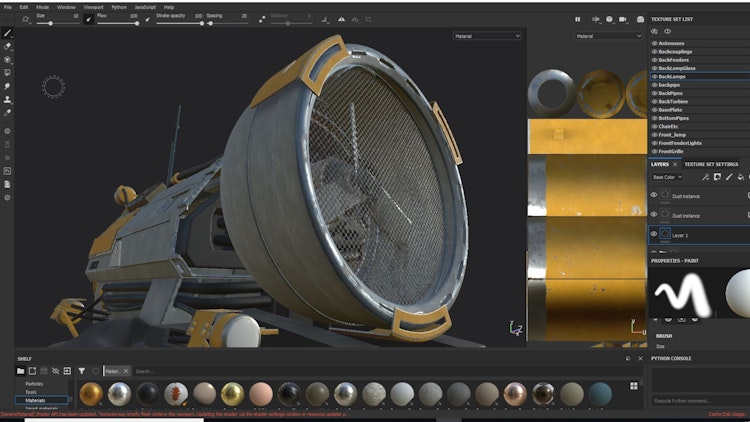Toggle visibility of the BackLamps texture set
Viewport: 750px width, 422px height.
654,76
